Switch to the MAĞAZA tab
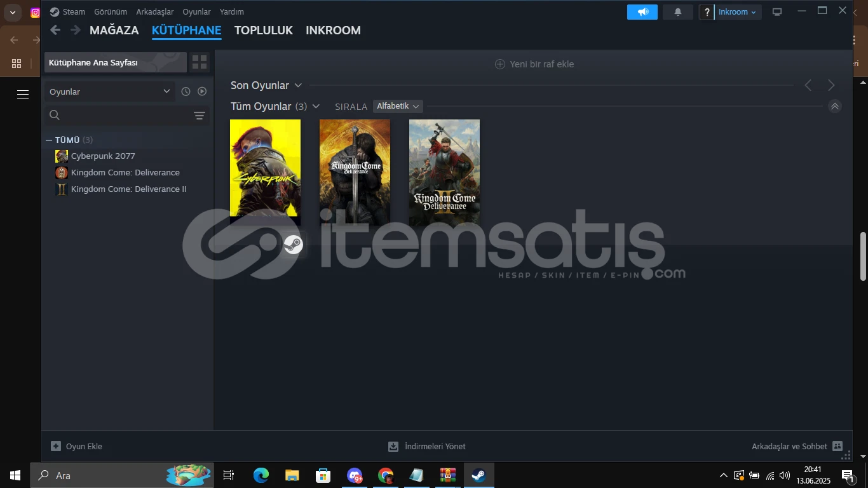The image size is (868, 488). (114, 30)
